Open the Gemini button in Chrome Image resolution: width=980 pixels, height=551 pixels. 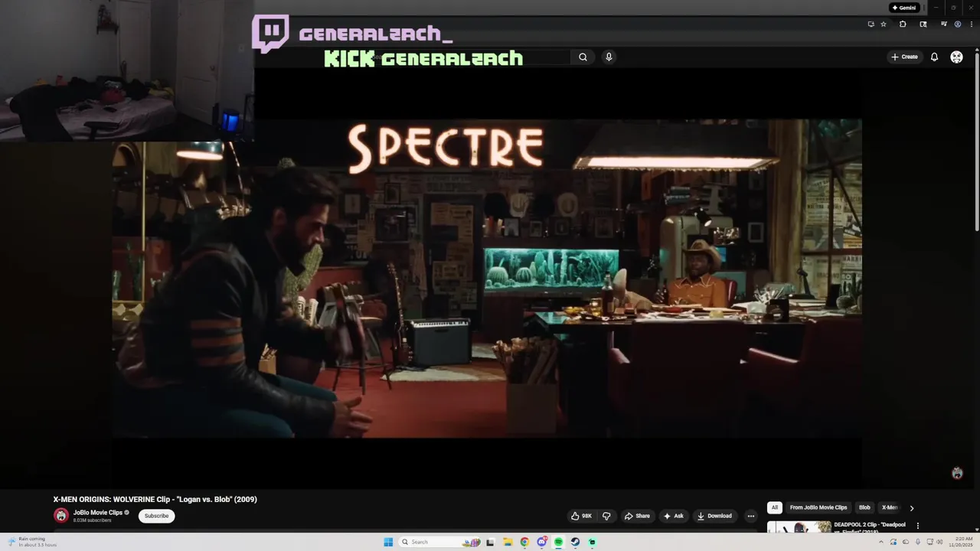pyautogui.click(x=904, y=8)
